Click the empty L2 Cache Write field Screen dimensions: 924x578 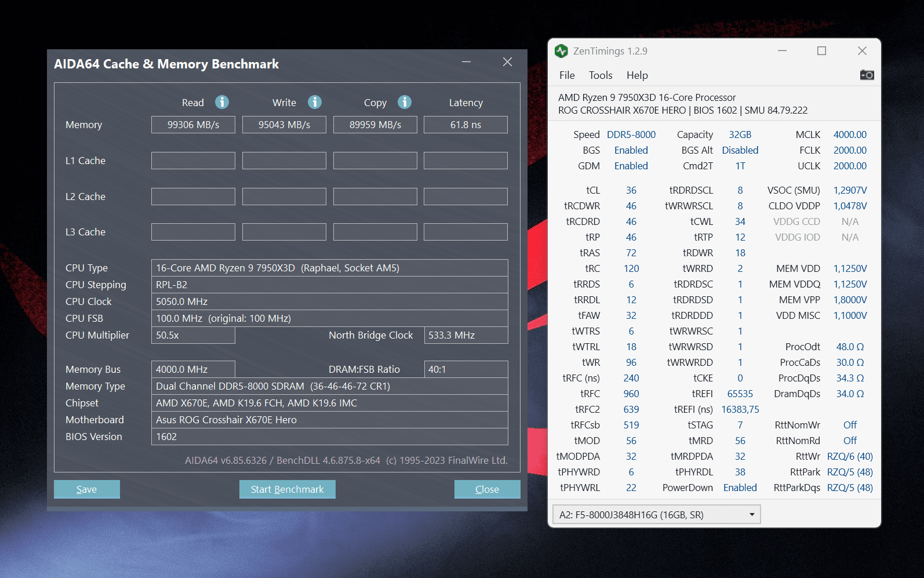284,197
